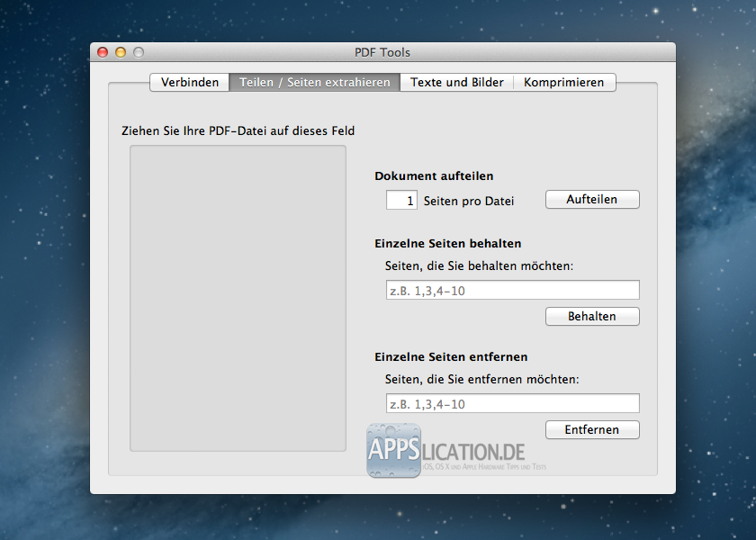The height and width of the screenshot is (540, 756).
Task: Click the 'Seiten pro Datei' label
Action: 469,201
